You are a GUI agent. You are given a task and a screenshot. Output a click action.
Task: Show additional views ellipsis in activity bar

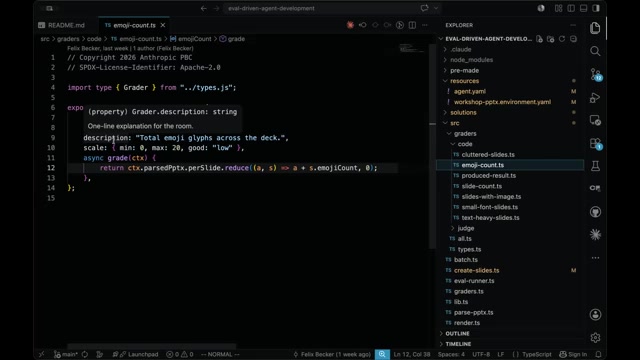point(595,258)
